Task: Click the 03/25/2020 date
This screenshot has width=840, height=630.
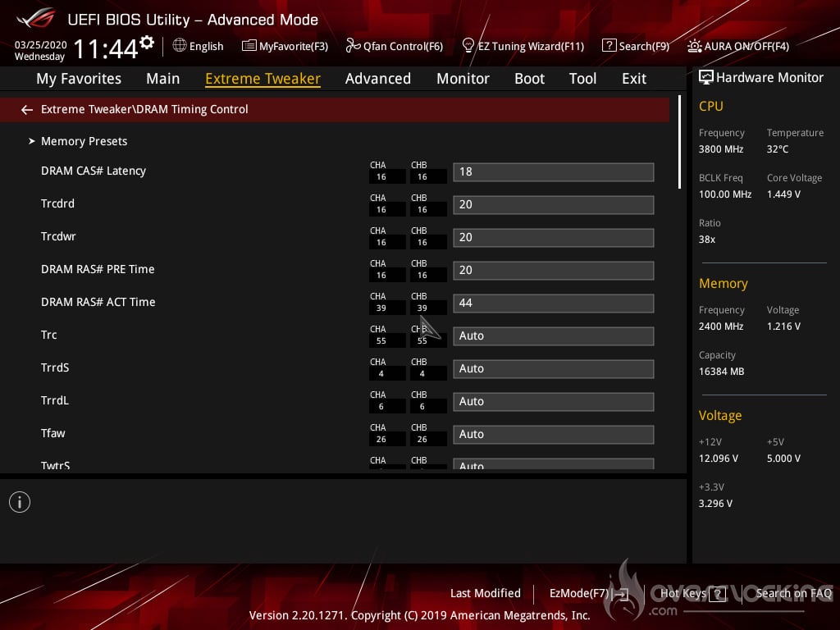Action: 41,45
